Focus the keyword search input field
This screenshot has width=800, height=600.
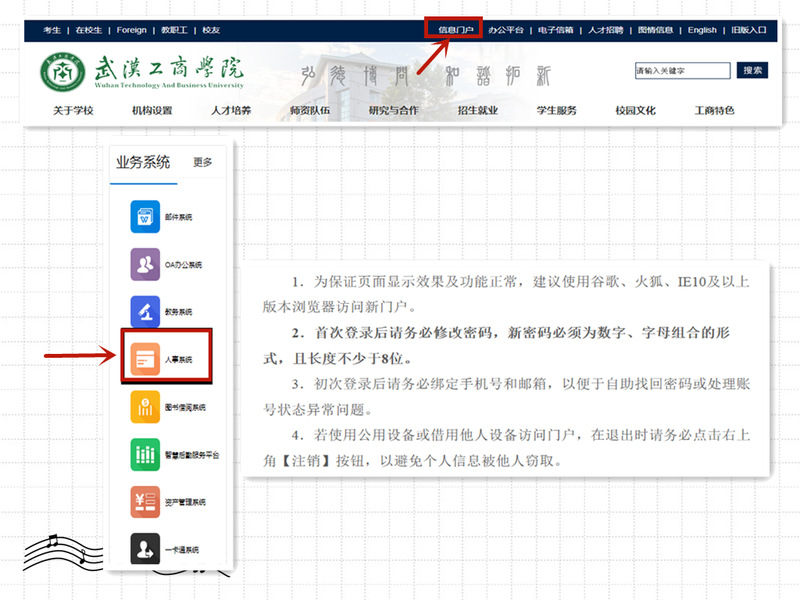tap(682, 71)
